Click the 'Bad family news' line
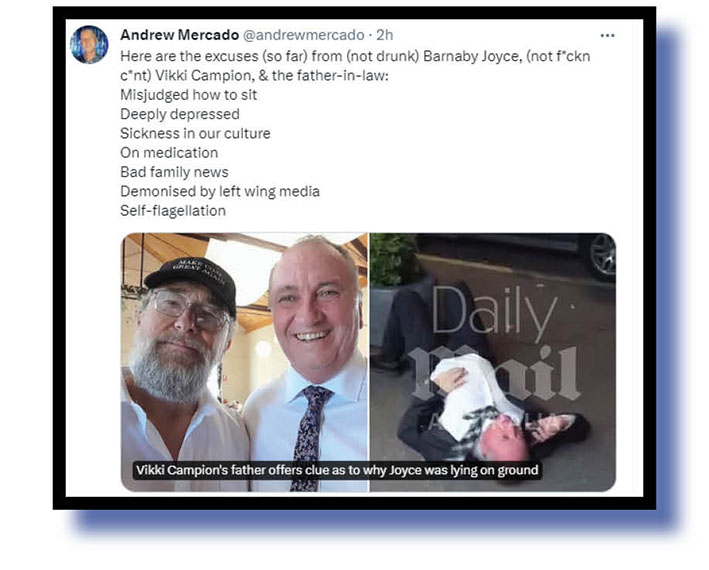 tap(174, 172)
